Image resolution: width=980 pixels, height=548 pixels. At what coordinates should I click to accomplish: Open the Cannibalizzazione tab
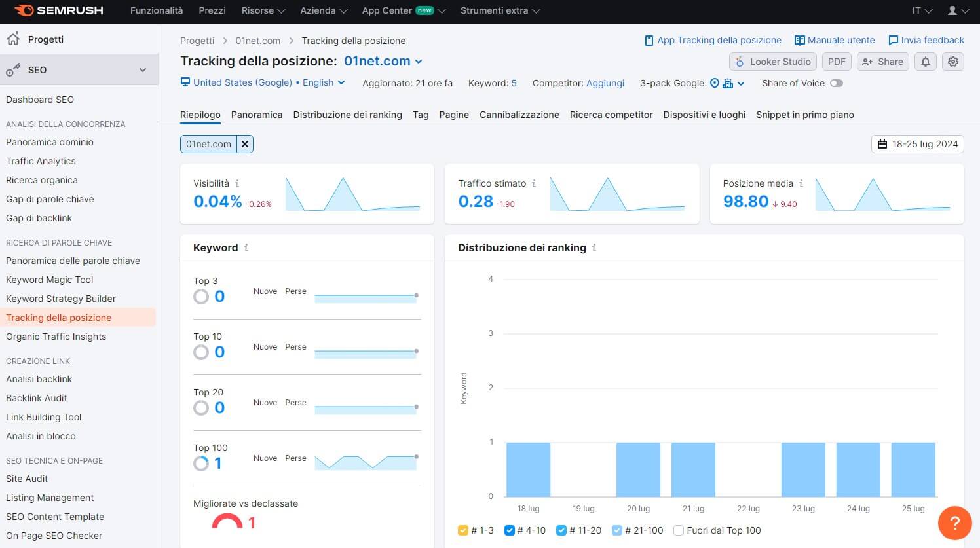[x=519, y=115]
